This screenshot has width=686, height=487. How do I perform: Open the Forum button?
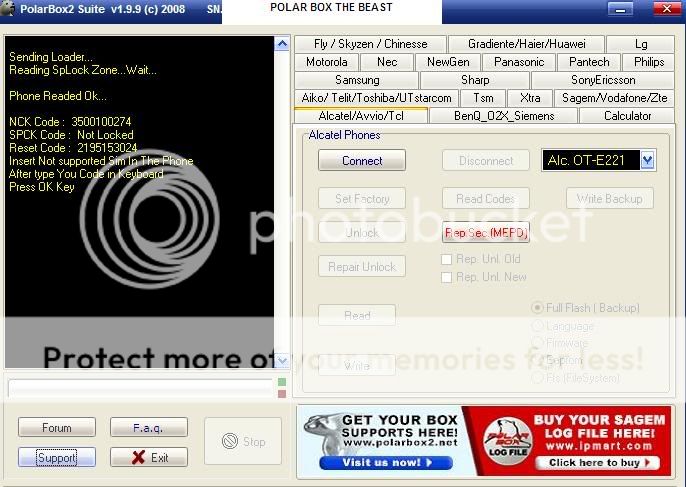click(57, 427)
